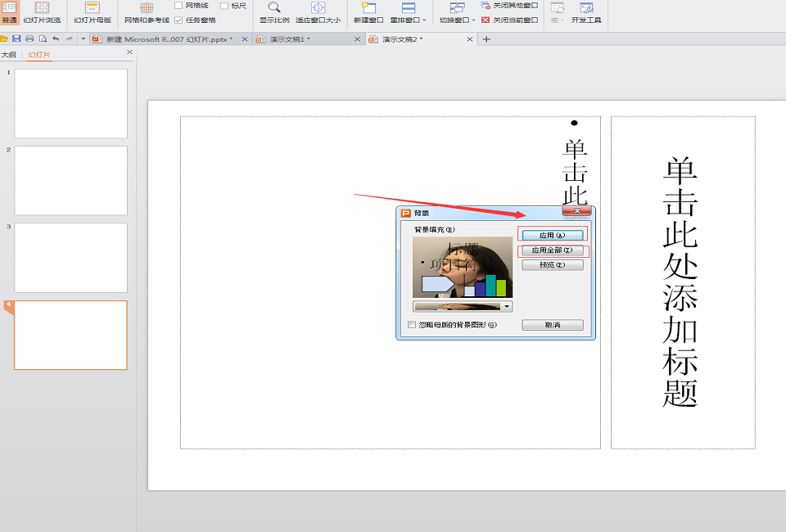
Task: Click the print icon in quick access bar
Action: click(29, 39)
